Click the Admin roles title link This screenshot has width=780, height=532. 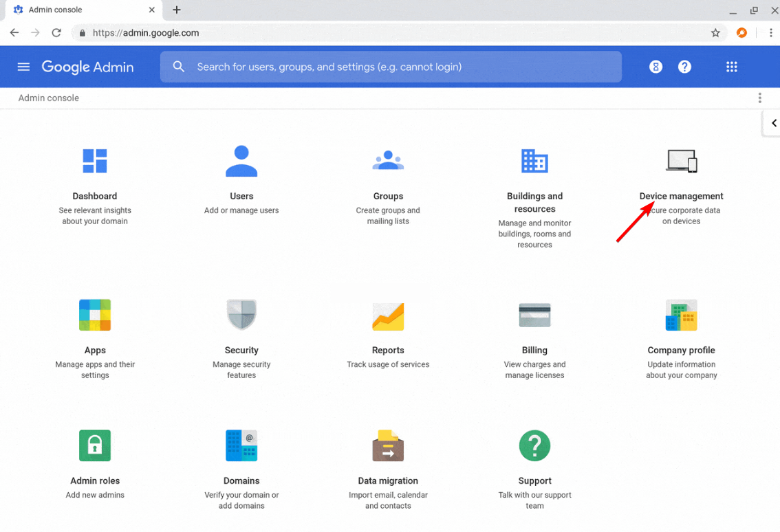pos(94,480)
